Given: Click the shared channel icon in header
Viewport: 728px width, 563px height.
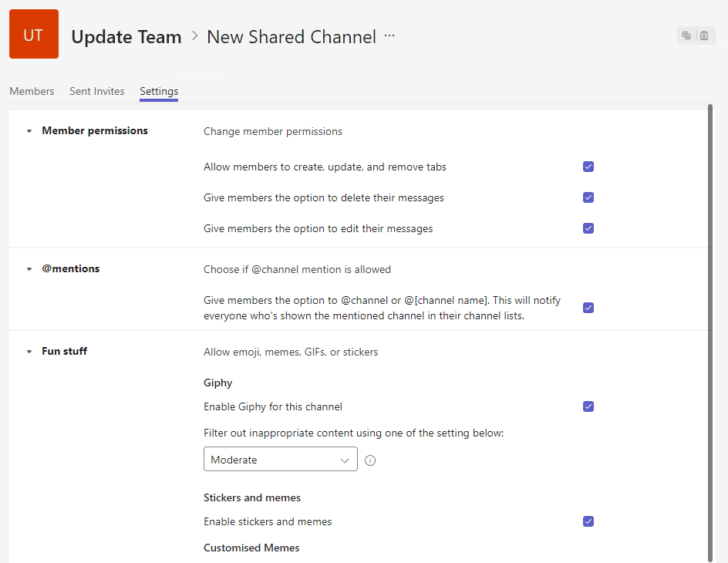Looking at the screenshot, I should (x=686, y=35).
